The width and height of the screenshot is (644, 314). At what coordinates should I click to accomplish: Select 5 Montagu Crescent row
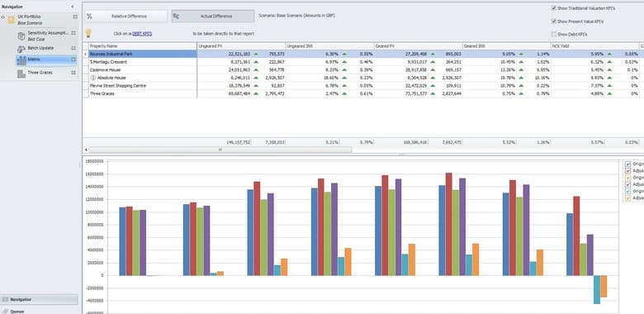363,62
